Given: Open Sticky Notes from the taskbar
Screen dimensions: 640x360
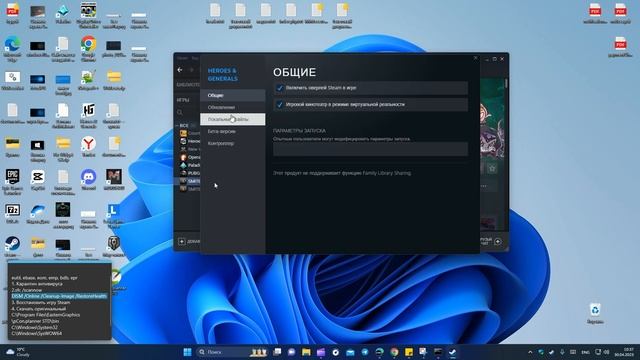Looking at the screenshot, I should point(409,352).
